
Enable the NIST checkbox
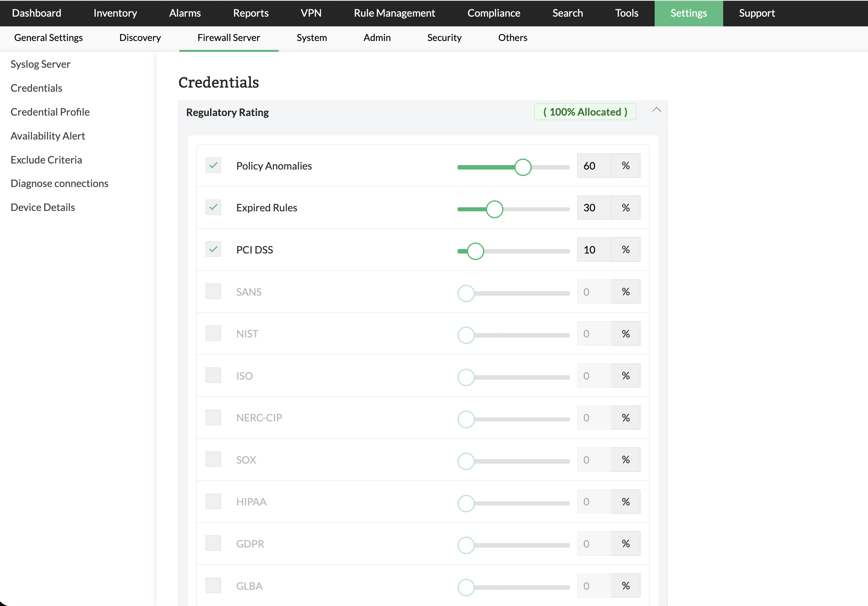(x=213, y=333)
